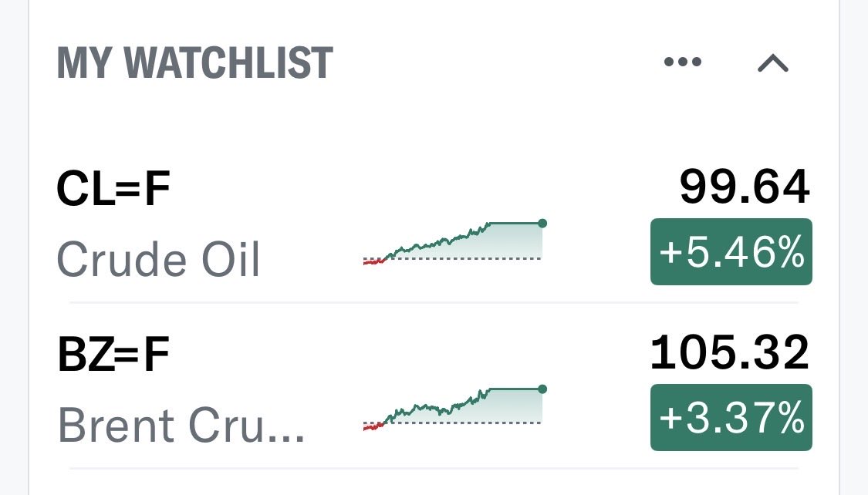Open the Crude Oil name label
This screenshot has width=868, height=495.
158,261
